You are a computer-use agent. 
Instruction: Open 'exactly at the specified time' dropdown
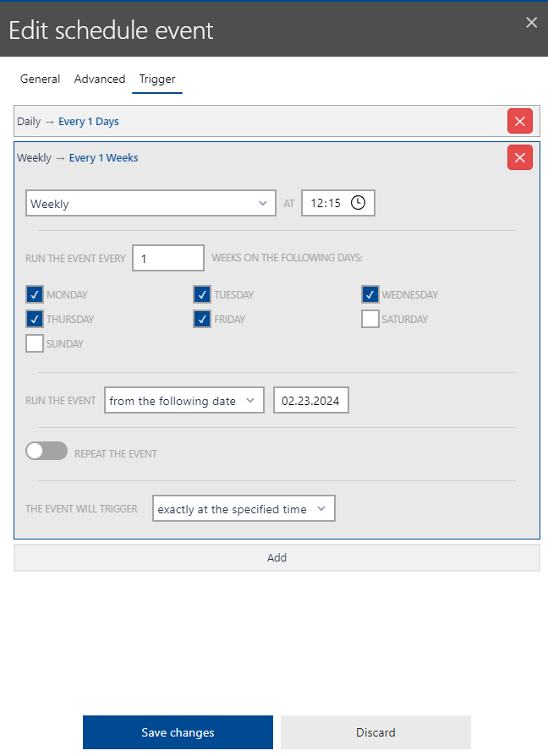click(x=244, y=509)
